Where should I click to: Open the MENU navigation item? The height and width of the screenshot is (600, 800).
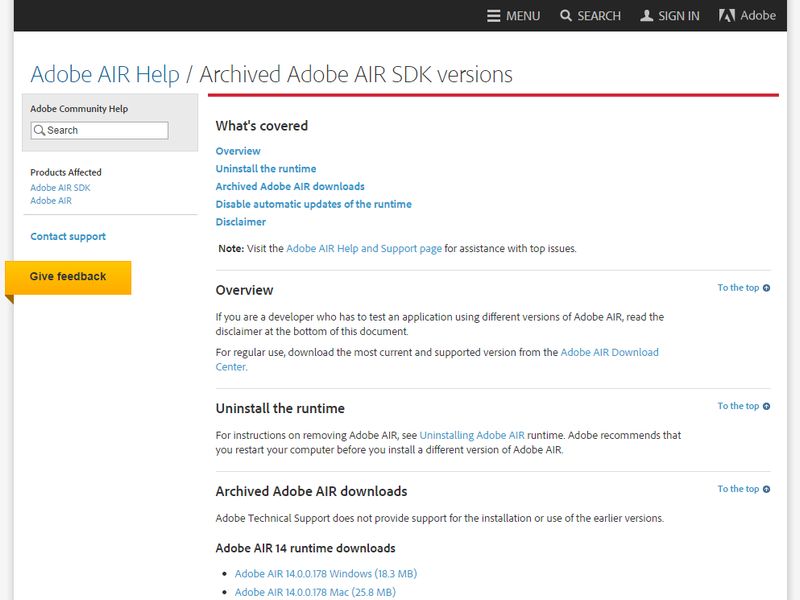523,16
